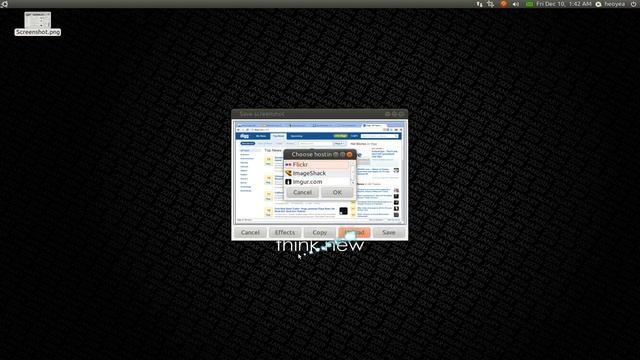Close the Choose hosting dialog
Viewport: 640px width, 360px height.
(x=349, y=154)
